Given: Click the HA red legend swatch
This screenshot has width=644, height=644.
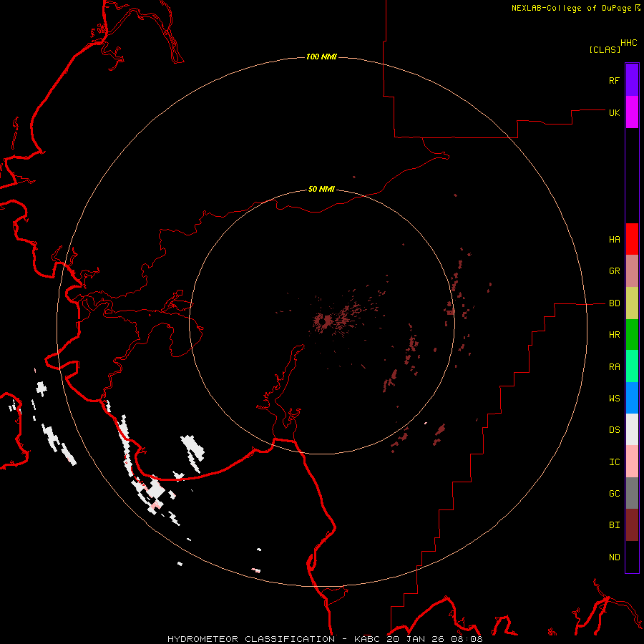Looking at the screenshot, I should click(632, 239).
